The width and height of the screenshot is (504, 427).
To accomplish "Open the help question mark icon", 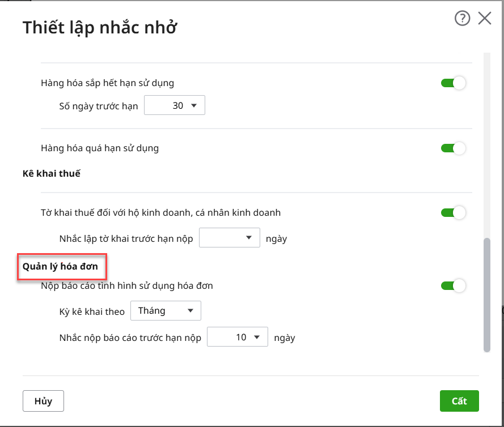I will pos(463,19).
